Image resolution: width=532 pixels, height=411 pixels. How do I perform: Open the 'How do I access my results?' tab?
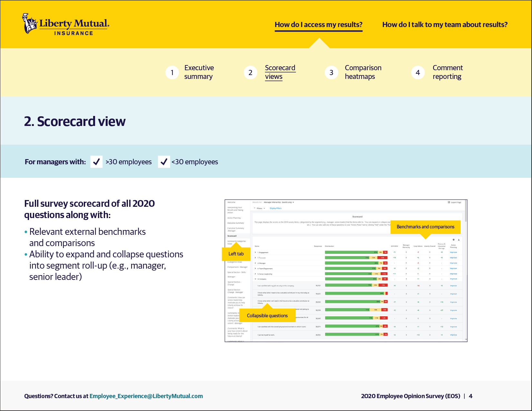click(x=318, y=25)
